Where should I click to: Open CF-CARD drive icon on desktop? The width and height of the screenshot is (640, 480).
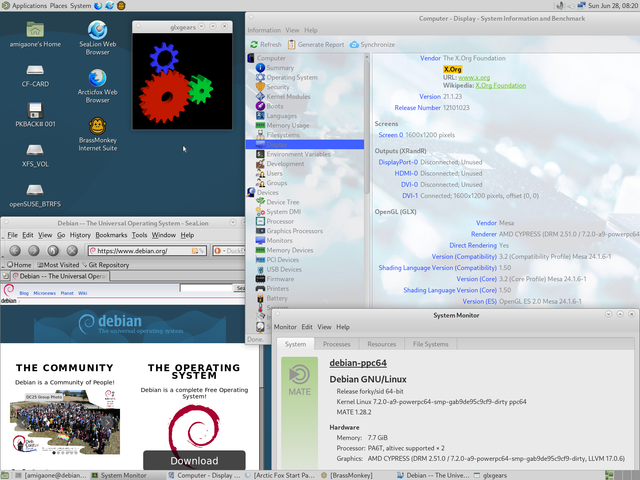tap(35, 76)
